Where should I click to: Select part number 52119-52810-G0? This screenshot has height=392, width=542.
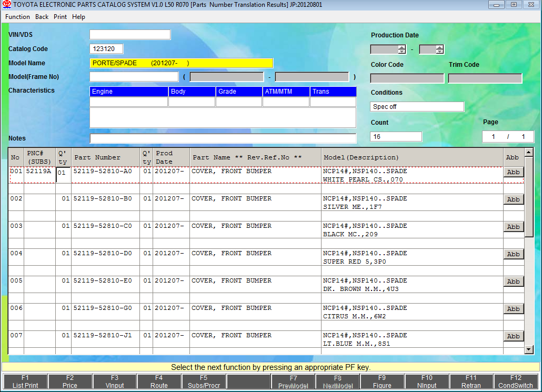(x=102, y=308)
